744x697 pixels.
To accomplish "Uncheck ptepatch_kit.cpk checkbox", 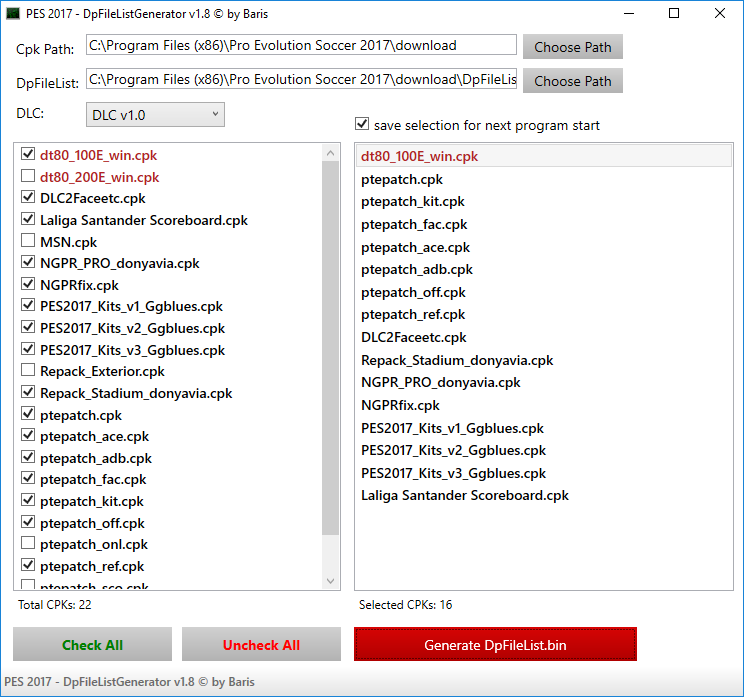I will click(x=28, y=500).
